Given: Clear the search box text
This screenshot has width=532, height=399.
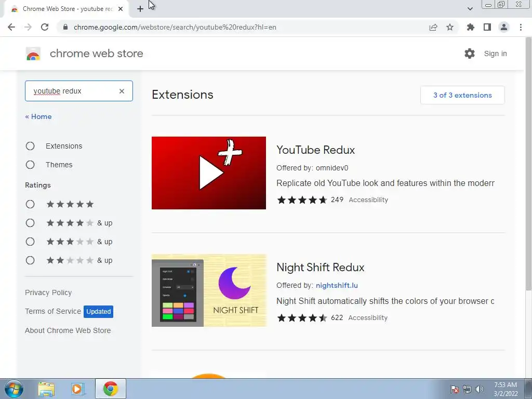Looking at the screenshot, I should pos(122,91).
